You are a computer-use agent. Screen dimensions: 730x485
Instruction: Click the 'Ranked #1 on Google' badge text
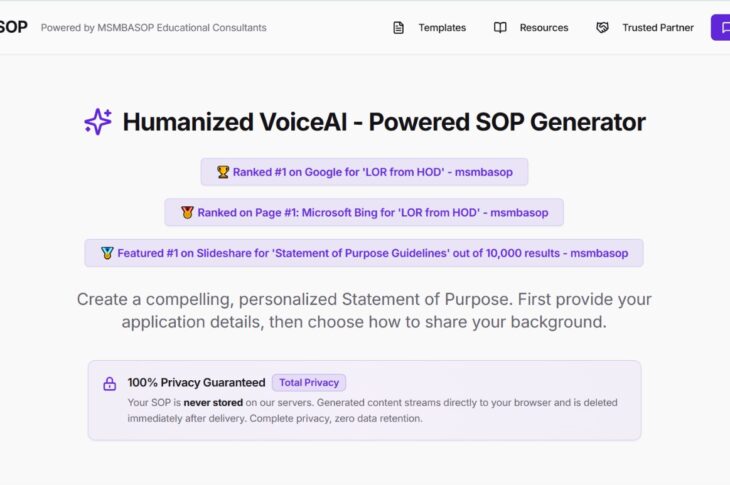click(372, 172)
